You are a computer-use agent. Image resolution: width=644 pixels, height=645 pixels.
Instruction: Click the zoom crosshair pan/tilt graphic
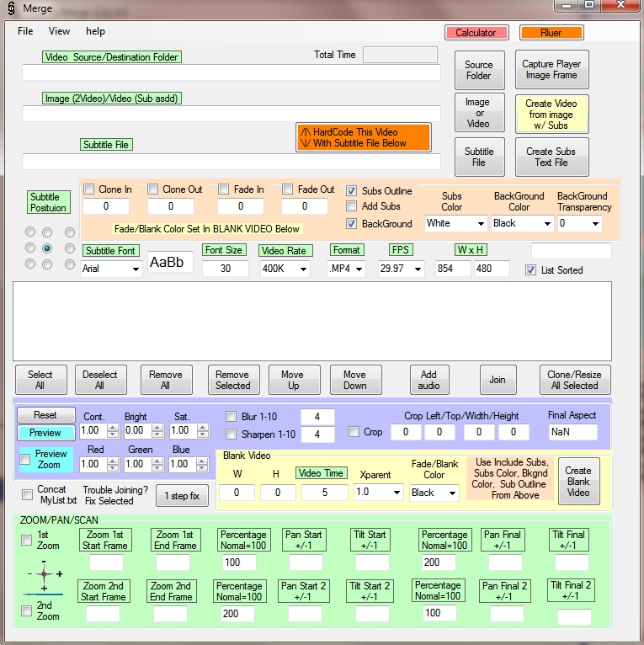point(44,576)
